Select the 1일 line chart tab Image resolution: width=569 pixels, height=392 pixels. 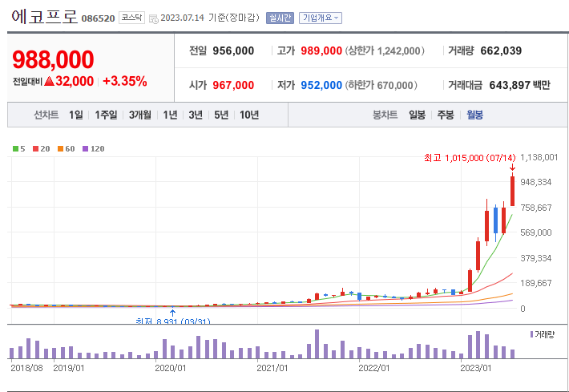pos(76,115)
